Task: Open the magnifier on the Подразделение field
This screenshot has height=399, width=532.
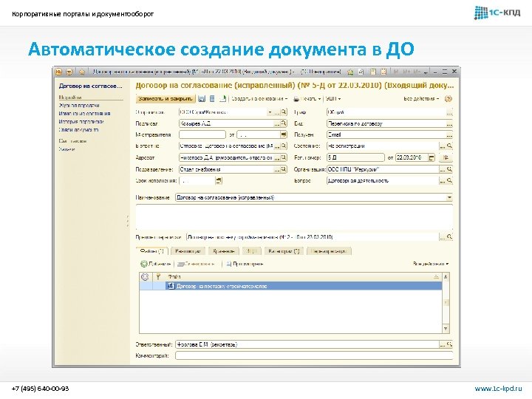Action: (284, 169)
